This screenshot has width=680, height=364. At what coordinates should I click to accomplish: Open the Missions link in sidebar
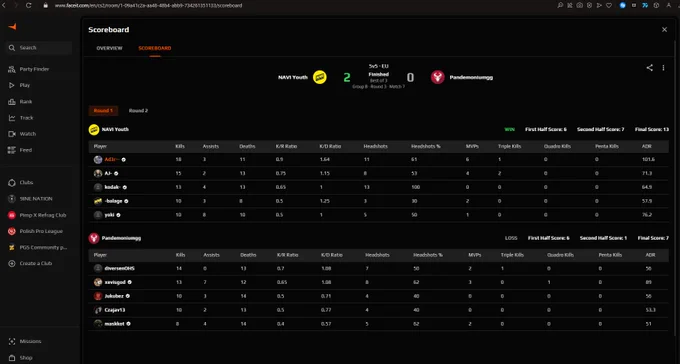click(x=30, y=341)
